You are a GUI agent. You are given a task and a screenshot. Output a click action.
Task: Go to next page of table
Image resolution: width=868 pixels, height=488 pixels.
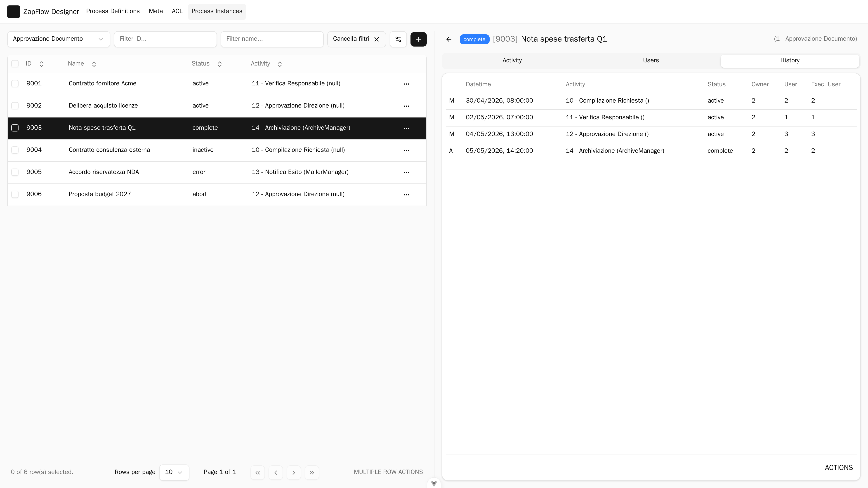pos(294,472)
